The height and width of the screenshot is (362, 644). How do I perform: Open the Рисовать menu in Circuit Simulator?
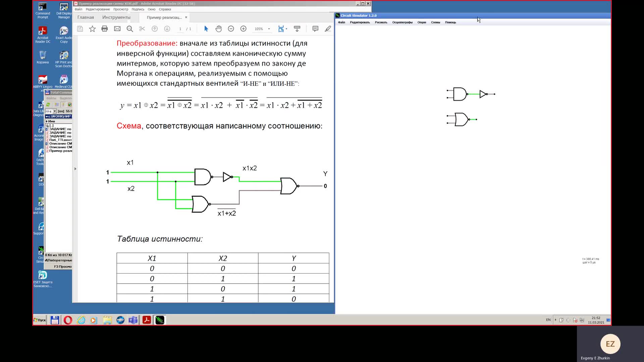pos(381,22)
